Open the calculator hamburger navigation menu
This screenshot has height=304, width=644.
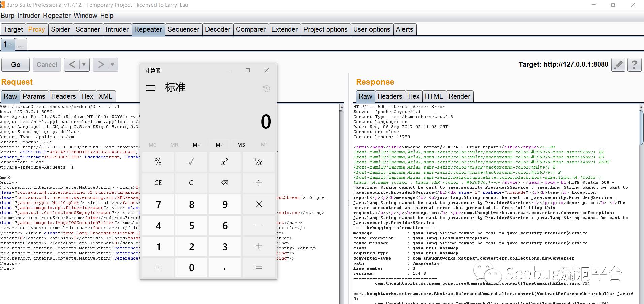point(150,88)
